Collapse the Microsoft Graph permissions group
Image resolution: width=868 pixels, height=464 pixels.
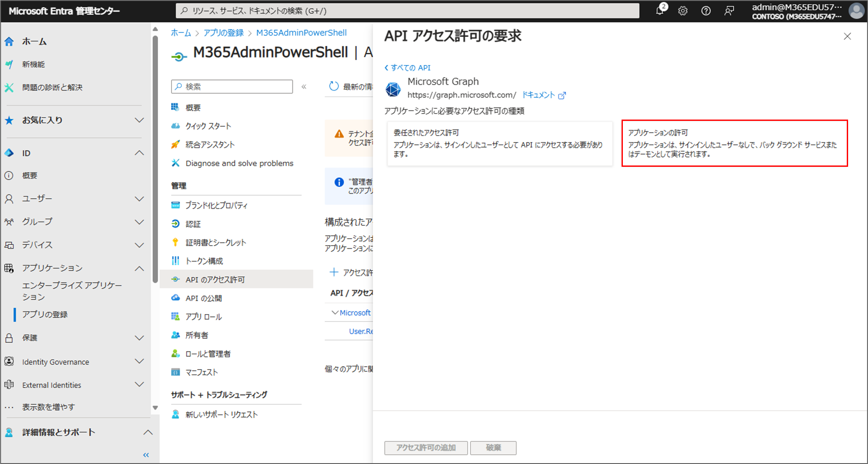(335, 312)
